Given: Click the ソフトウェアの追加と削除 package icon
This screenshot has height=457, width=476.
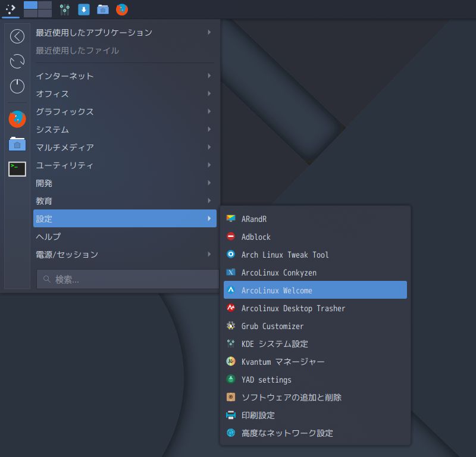Looking at the screenshot, I should pyautogui.click(x=231, y=397).
